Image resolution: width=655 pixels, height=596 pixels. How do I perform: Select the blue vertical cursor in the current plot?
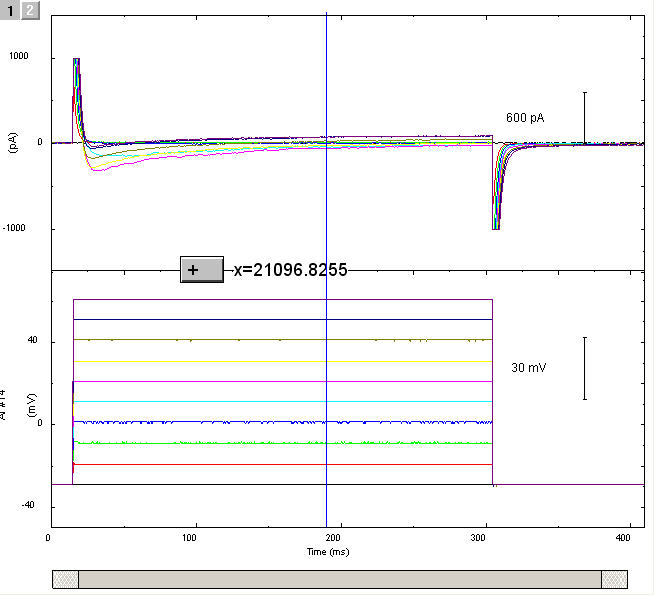click(327, 200)
